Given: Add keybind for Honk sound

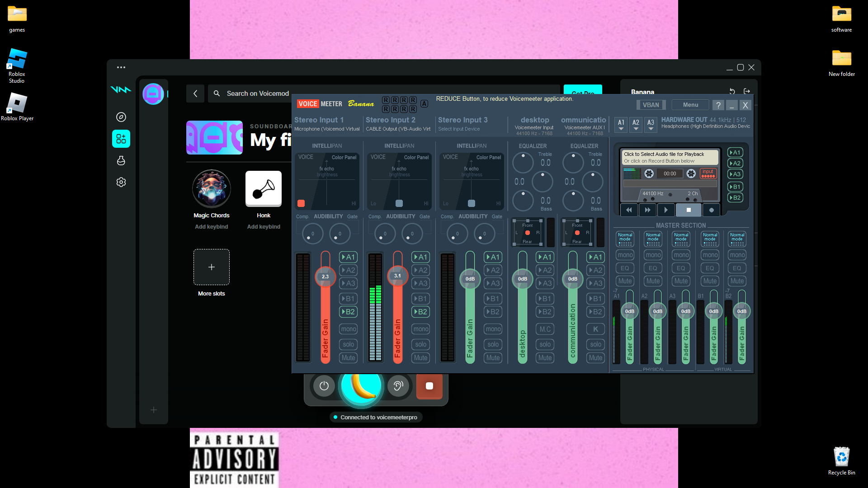Looking at the screenshot, I should pyautogui.click(x=264, y=227).
